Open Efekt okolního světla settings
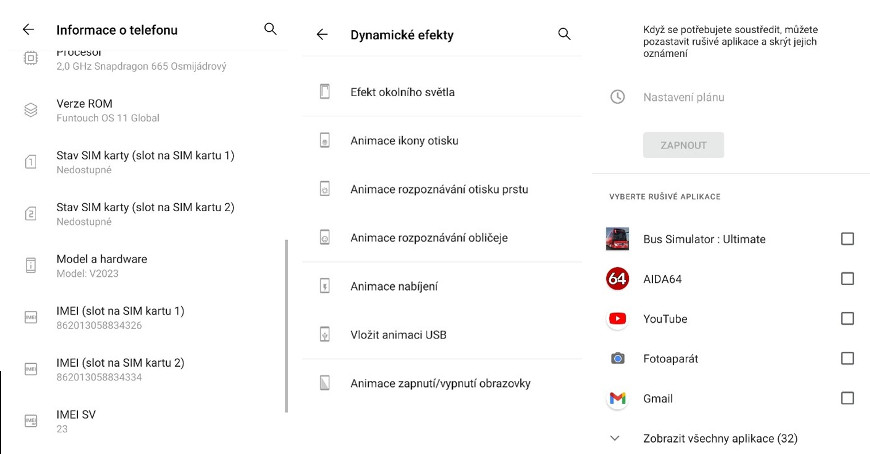Image resolution: width=870 pixels, height=454 pixels. [x=442, y=92]
